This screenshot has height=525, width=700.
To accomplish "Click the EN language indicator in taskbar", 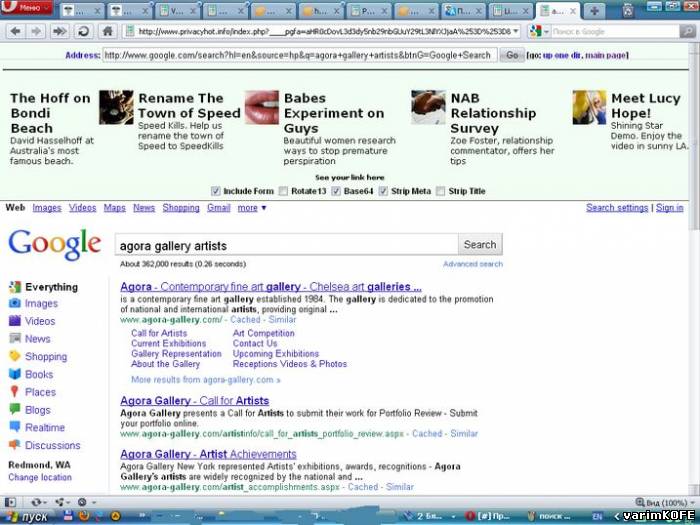I will 597,517.
